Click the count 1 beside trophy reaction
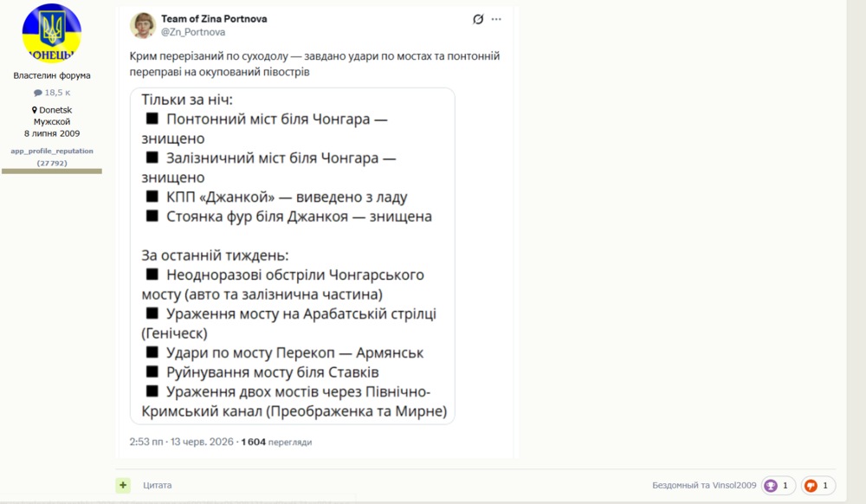The image size is (866, 504). click(x=785, y=486)
